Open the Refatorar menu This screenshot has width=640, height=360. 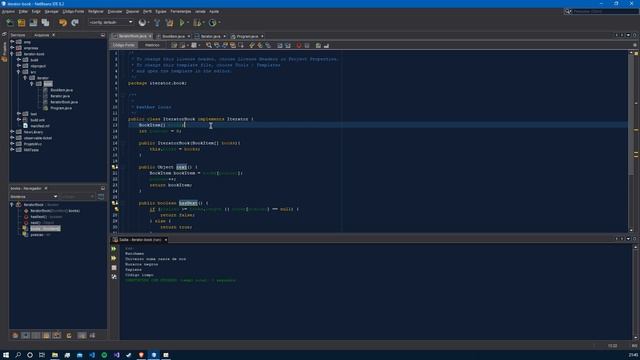point(96,11)
